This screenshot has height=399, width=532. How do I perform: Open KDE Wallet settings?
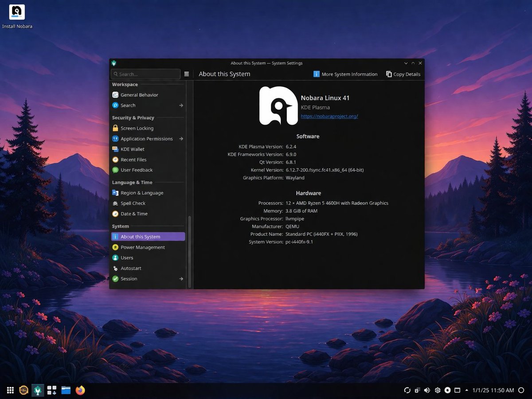pyautogui.click(x=148, y=149)
